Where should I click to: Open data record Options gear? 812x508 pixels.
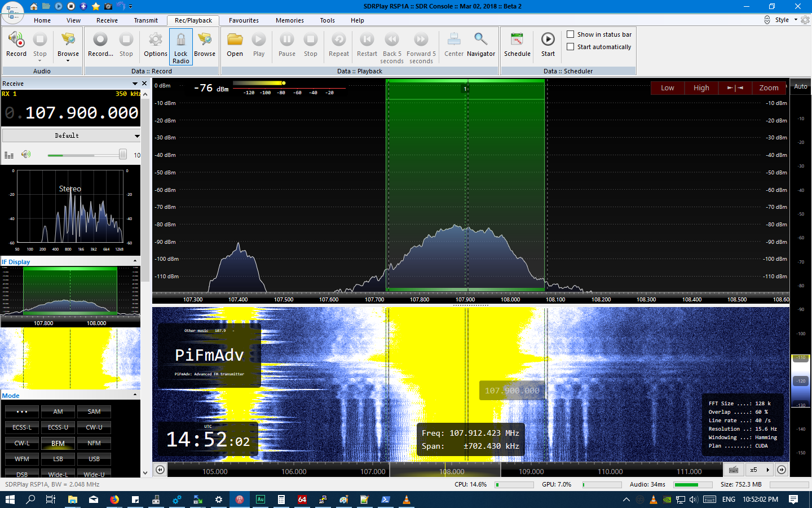156,44
